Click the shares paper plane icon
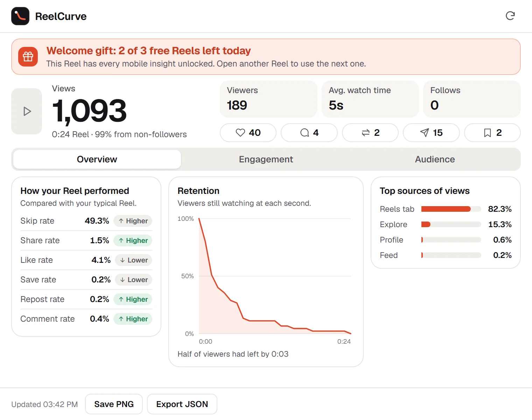 [425, 133]
